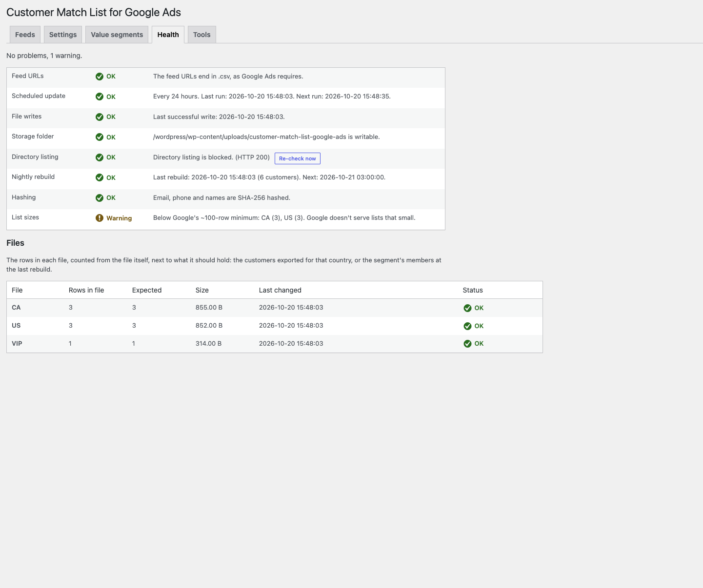Viewport: 703px width, 588px height.
Task: Click the '855.00 B' size cell
Action: (x=209, y=308)
